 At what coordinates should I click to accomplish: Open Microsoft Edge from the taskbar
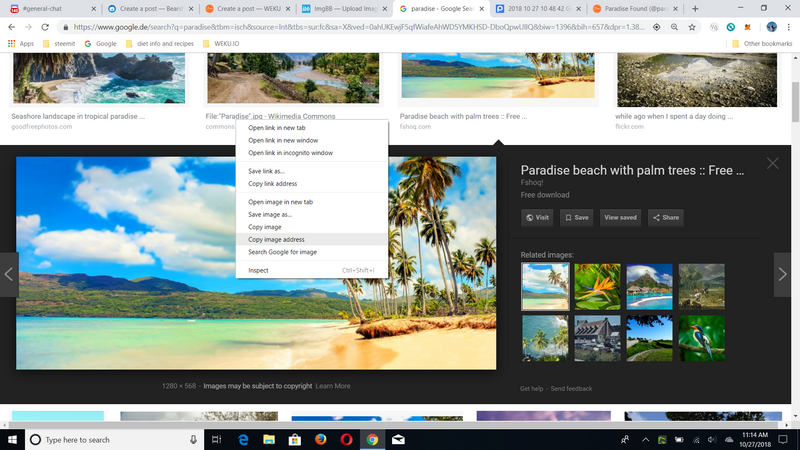point(243,439)
